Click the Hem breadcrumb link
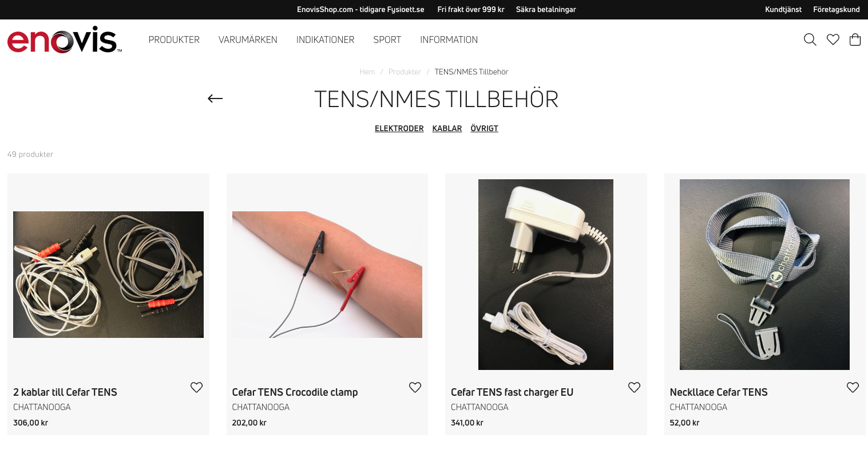The height and width of the screenshot is (449, 868). [367, 72]
